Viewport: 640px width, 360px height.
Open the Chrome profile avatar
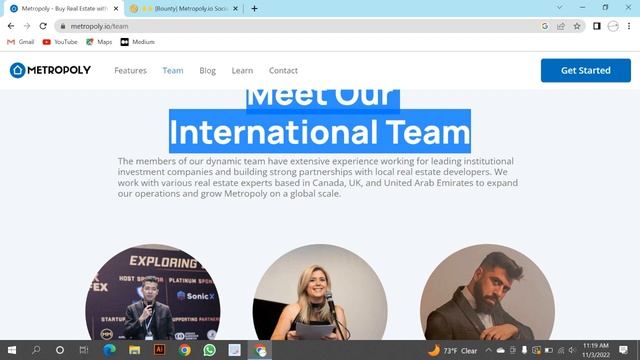613,26
